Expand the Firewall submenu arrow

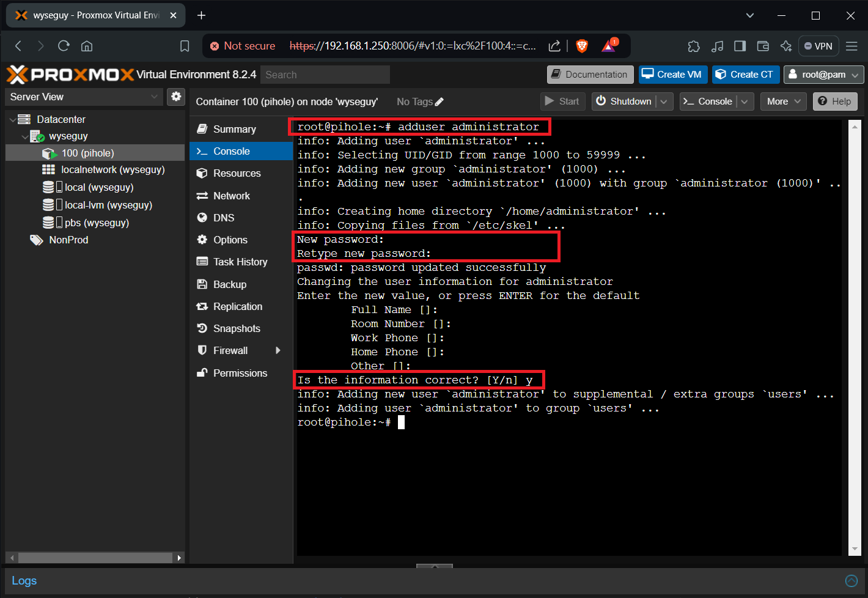278,350
